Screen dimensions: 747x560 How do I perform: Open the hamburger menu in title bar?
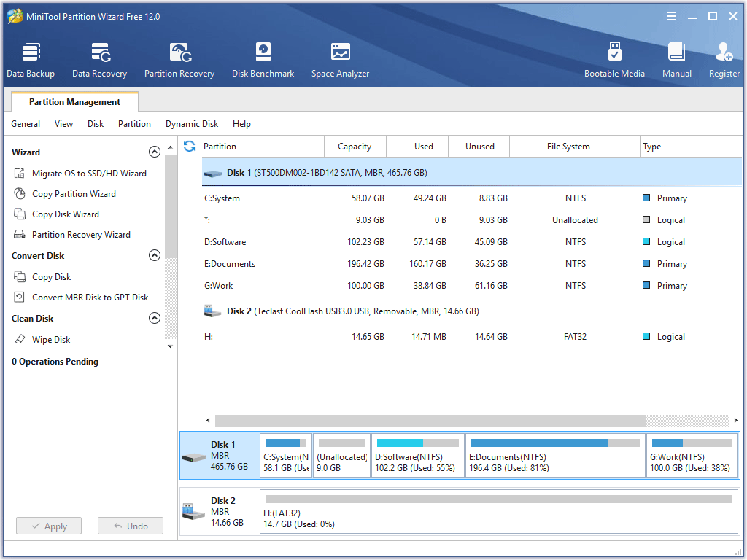coord(672,16)
